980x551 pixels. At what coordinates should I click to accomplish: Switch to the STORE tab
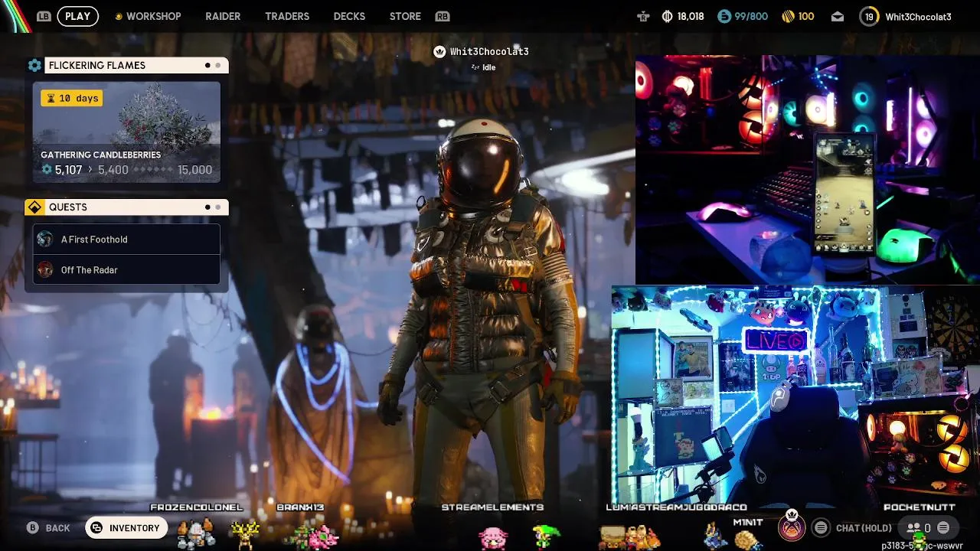coord(405,16)
